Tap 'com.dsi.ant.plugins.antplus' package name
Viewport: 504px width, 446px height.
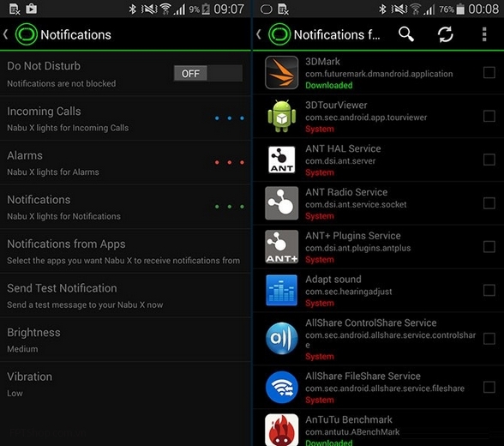tap(358, 248)
